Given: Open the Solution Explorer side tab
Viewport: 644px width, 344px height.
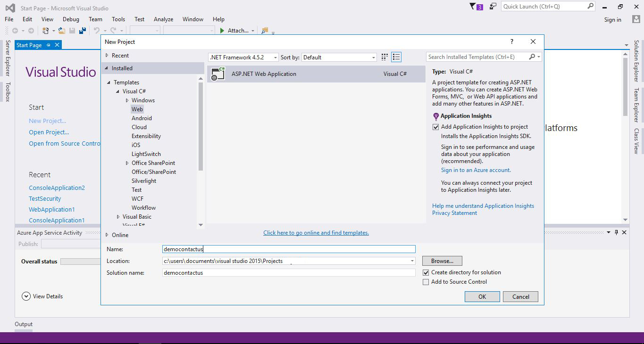Looking at the screenshot, I should click(x=636, y=61).
